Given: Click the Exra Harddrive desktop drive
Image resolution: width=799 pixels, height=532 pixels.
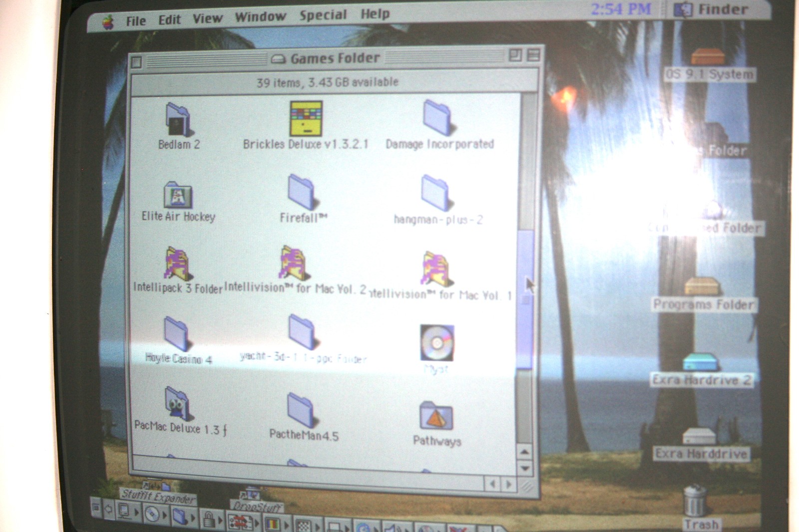Looking at the screenshot, I should 699,436.
